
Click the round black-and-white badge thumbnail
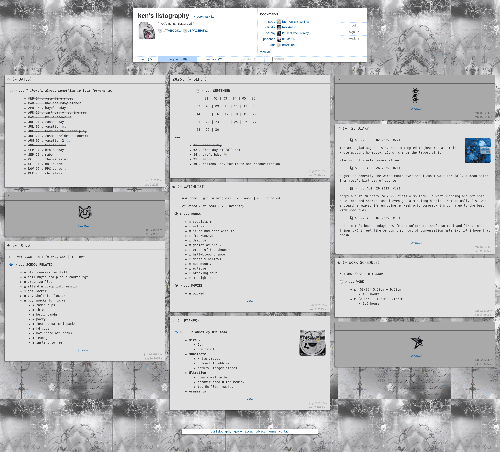point(312,343)
